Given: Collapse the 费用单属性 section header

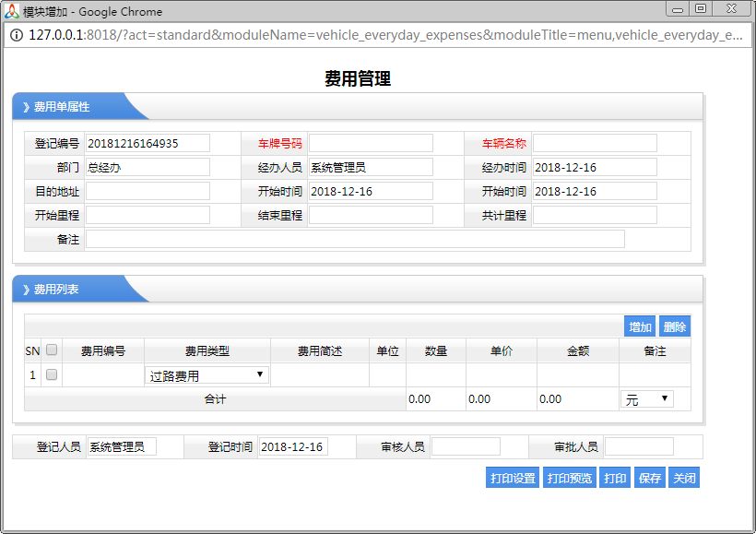Looking at the screenshot, I should (62, 107).
